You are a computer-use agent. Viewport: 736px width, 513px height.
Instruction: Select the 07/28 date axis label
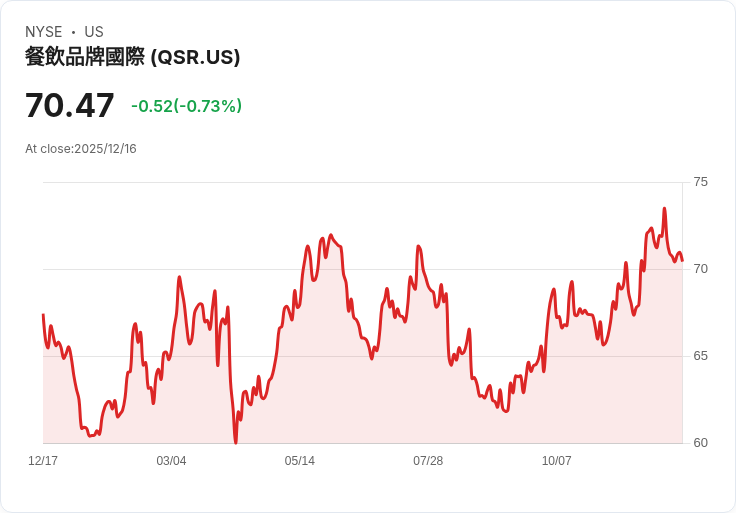(428, 461)
